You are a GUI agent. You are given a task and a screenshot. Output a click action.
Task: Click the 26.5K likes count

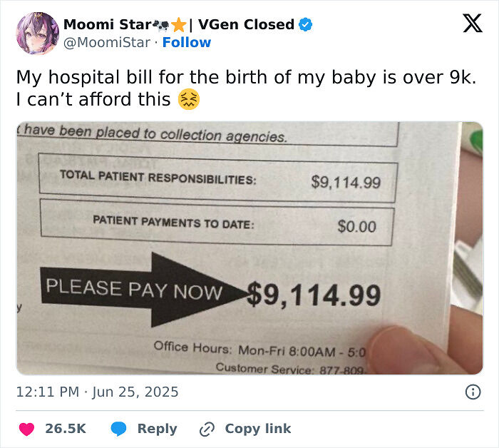(x=66, y=429)
